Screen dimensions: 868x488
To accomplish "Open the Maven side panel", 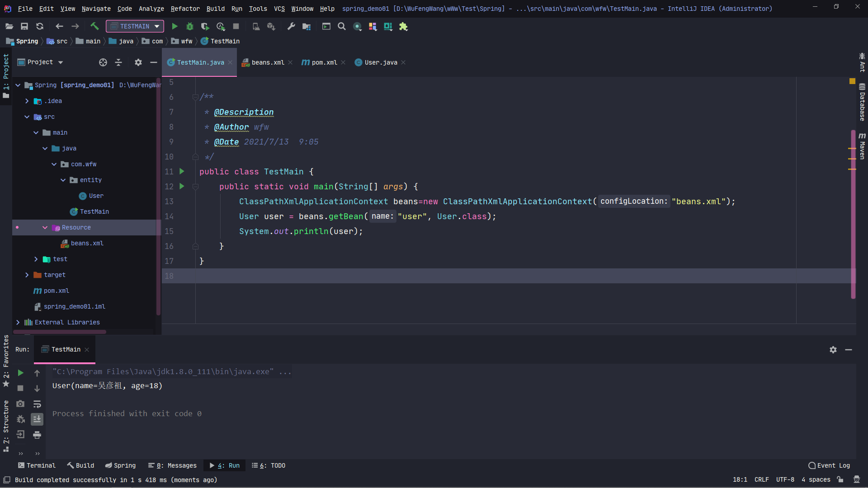I will 862,146.
